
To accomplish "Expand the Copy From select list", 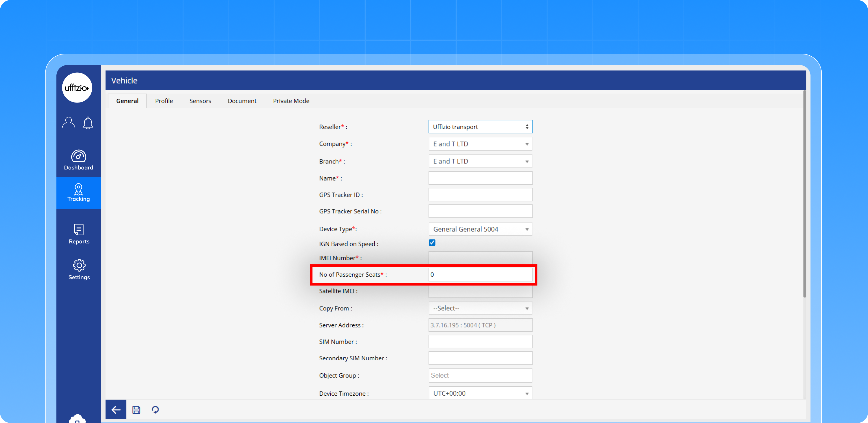I will coord(480,308).
